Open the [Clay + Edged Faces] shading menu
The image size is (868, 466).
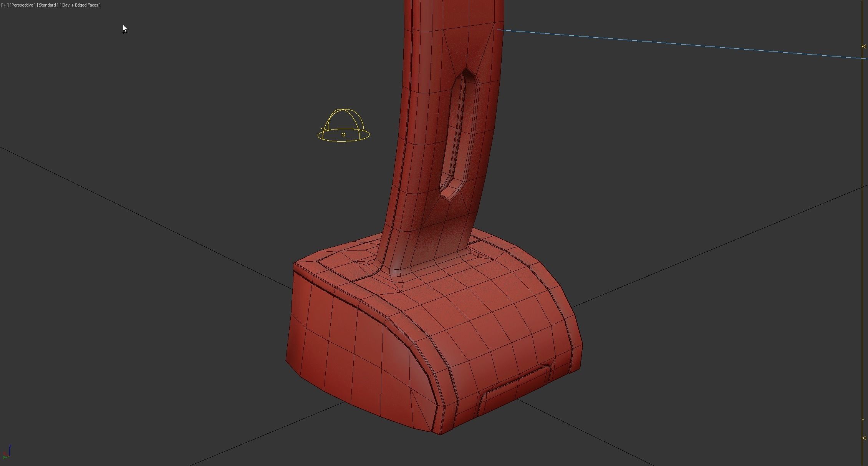tap(80, 5)
